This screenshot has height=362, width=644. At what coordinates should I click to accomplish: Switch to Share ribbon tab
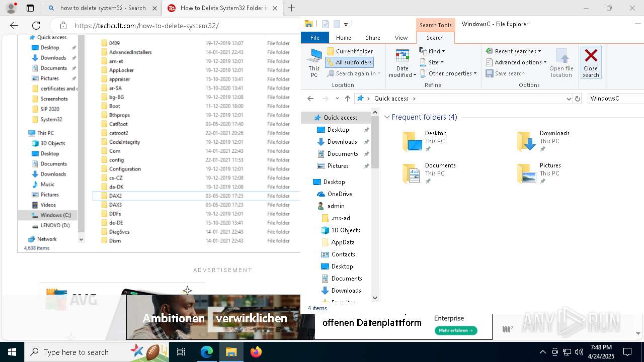point(373,38)
